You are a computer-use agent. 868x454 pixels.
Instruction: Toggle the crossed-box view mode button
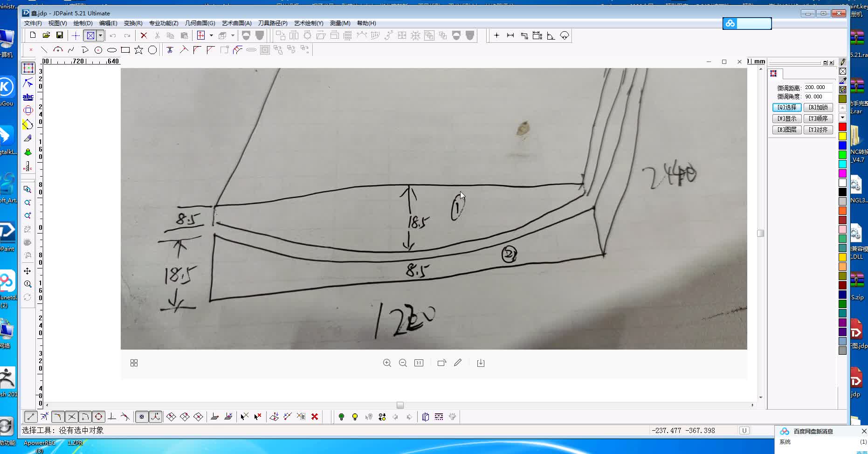click(90, 35)
